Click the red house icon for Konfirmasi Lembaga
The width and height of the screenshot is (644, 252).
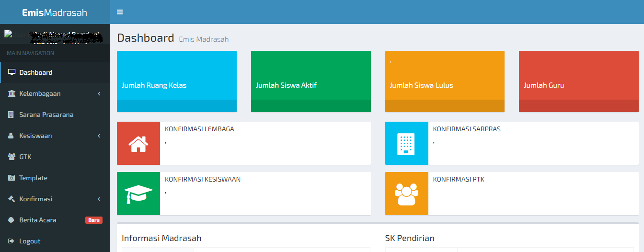tap(138, 143)
